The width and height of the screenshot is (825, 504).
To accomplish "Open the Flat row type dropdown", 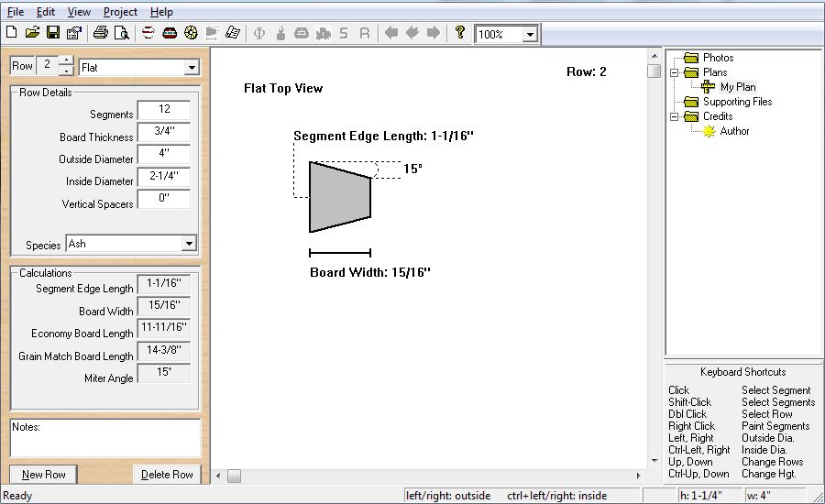I will point(191,67).
